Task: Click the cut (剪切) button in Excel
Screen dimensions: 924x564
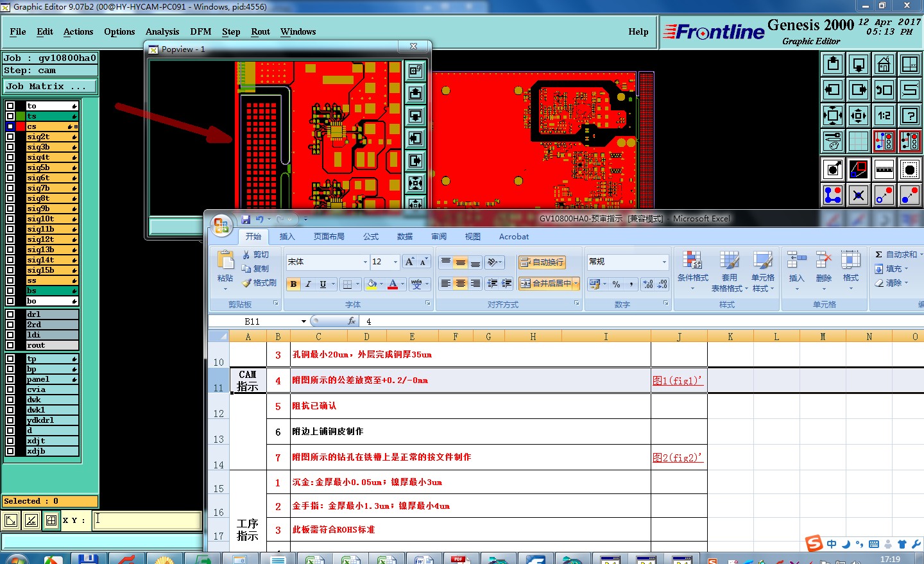Action: [x=256, y=255]
